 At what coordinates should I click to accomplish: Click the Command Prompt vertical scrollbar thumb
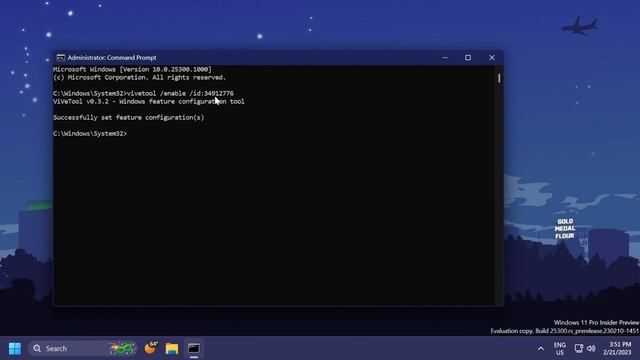499,78
